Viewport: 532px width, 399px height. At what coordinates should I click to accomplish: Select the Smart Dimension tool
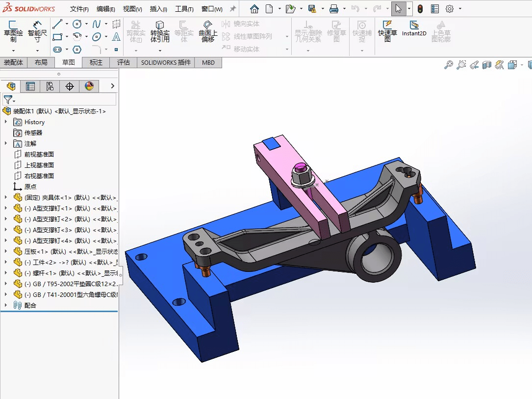pos(37,31)
